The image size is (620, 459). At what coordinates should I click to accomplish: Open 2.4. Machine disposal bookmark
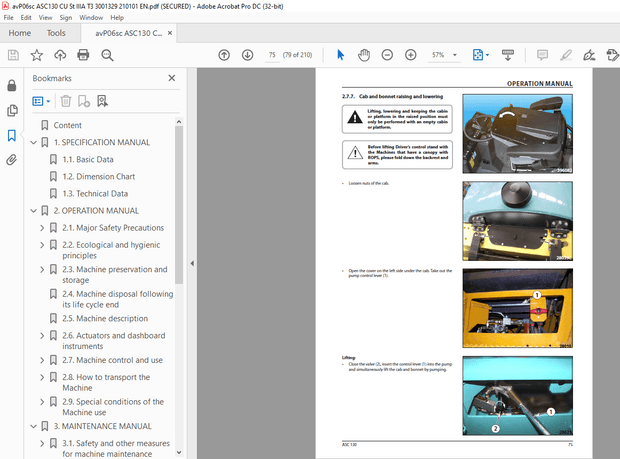(x=117, y=299)
